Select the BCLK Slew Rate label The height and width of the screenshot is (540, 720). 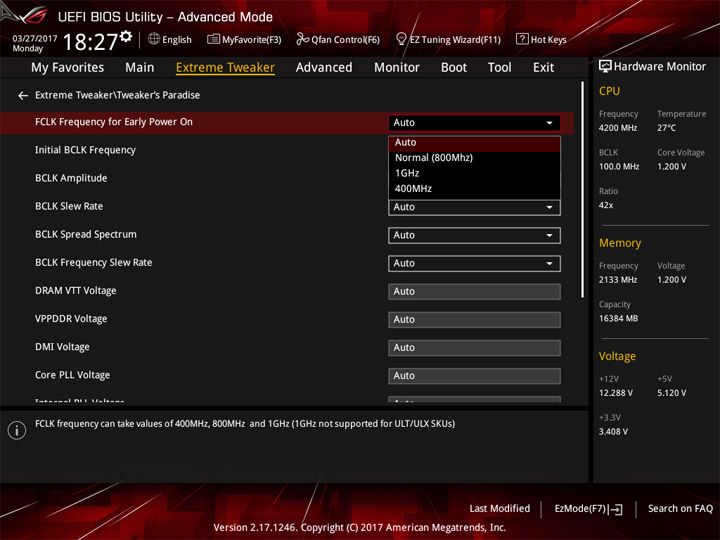(x=69, y=206)
